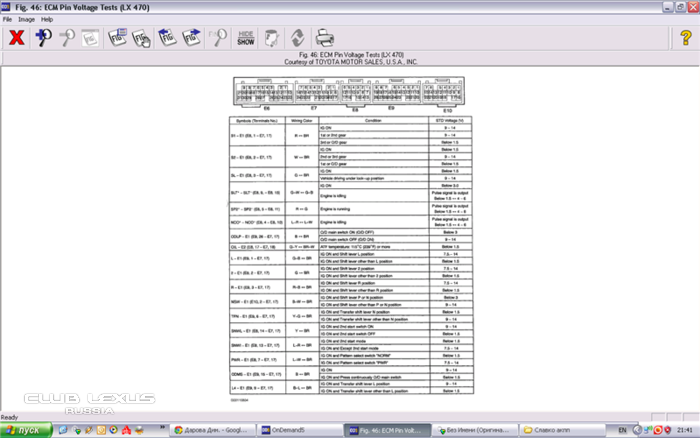The height and width of the screenshot is (438, 700).
Task: Click the colorful circle quick launch icon
Action: coord(114,430)
